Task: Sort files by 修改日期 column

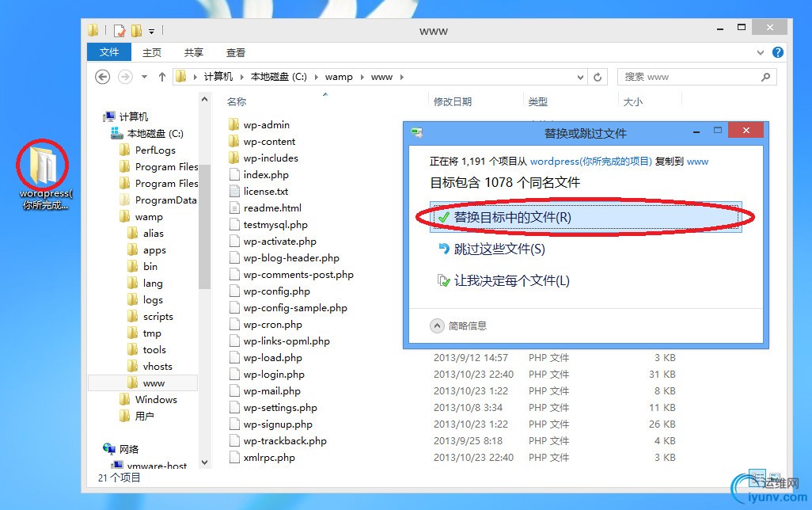Action: click(x=453, y=101)
